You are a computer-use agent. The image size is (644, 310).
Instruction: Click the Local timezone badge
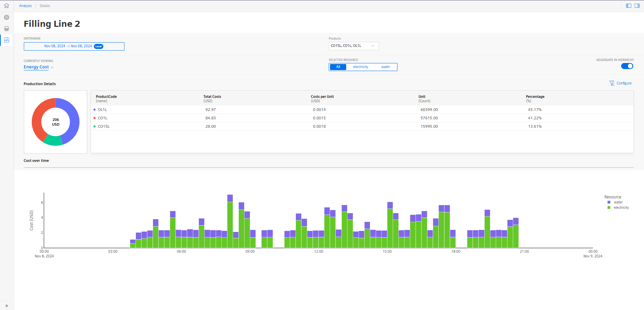coord(99,46)
